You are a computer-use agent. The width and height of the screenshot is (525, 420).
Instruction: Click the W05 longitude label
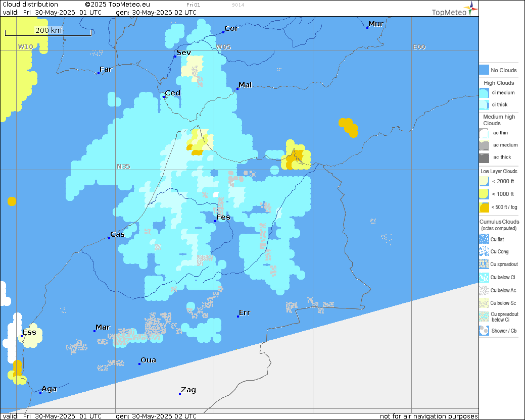223,47
